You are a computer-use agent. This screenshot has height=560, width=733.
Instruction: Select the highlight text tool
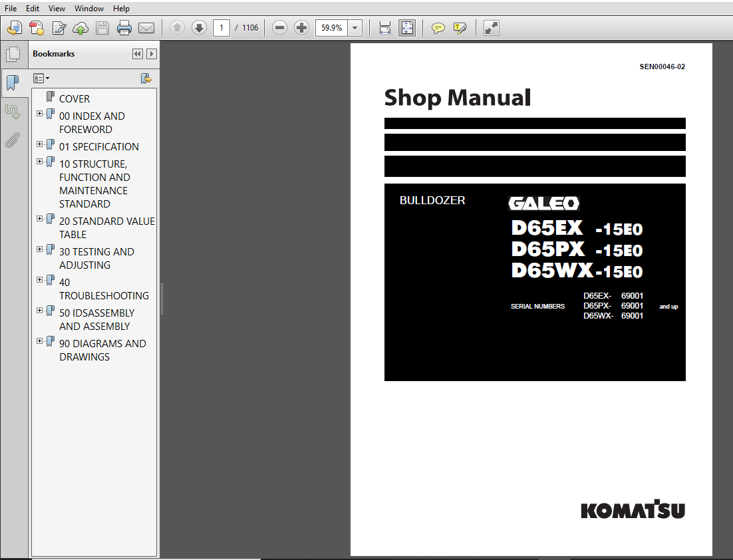pyautogui.click(x=460, y=29)
